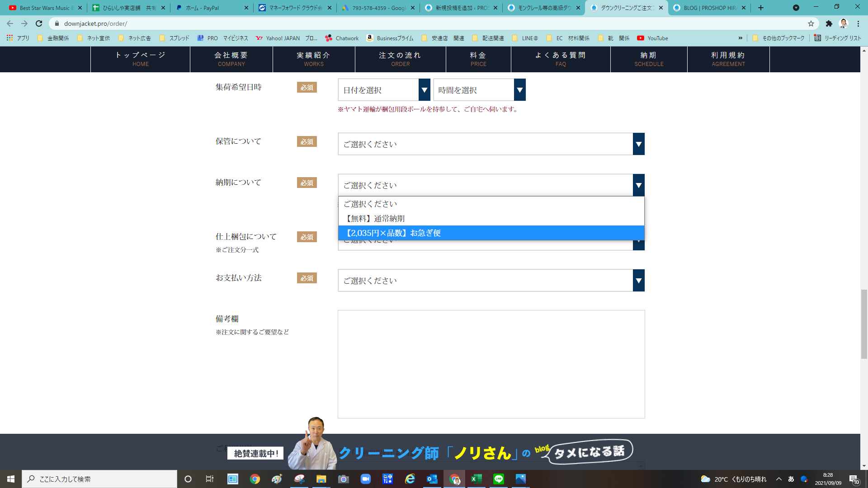Open the お支払い方法 dropdown

(491, 281)
